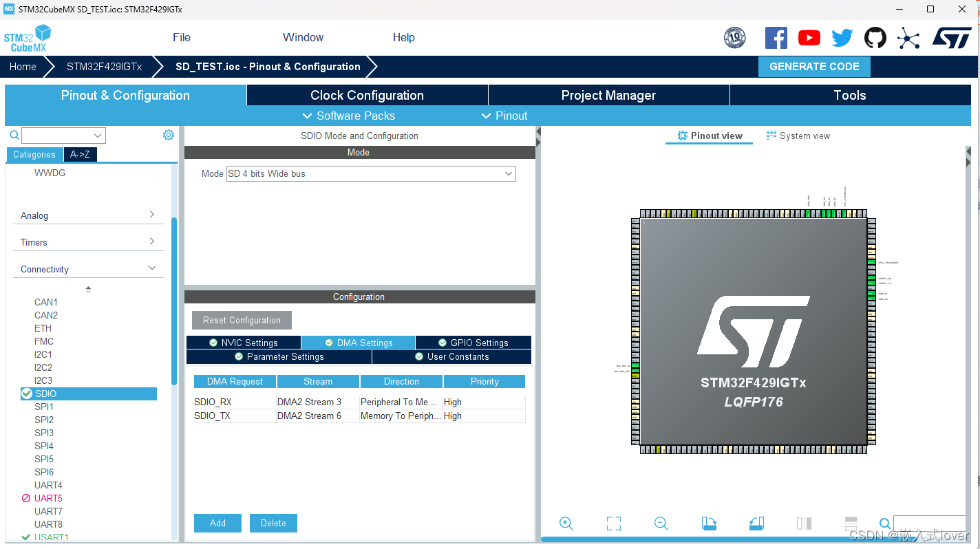The image size is (980, 549).
Task: Open the ST YouTube channel icon
Action: click(x=809, y=38)
